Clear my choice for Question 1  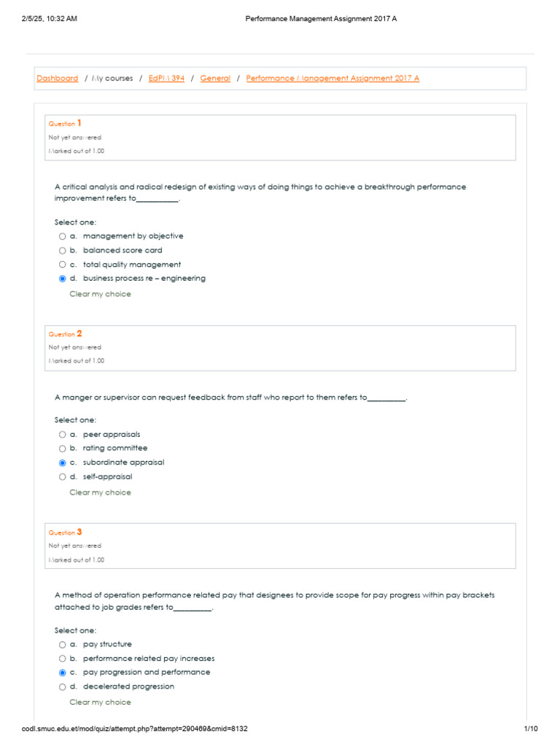[100, 294]
